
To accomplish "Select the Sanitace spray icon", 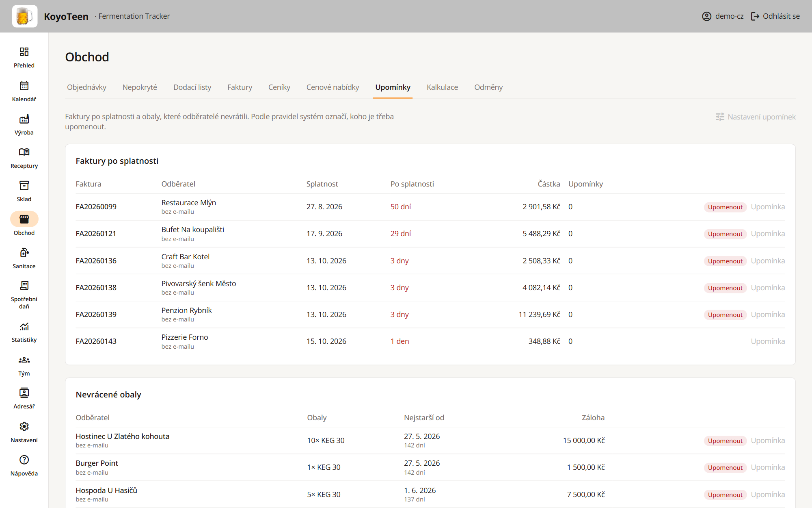I will point(24,252).
